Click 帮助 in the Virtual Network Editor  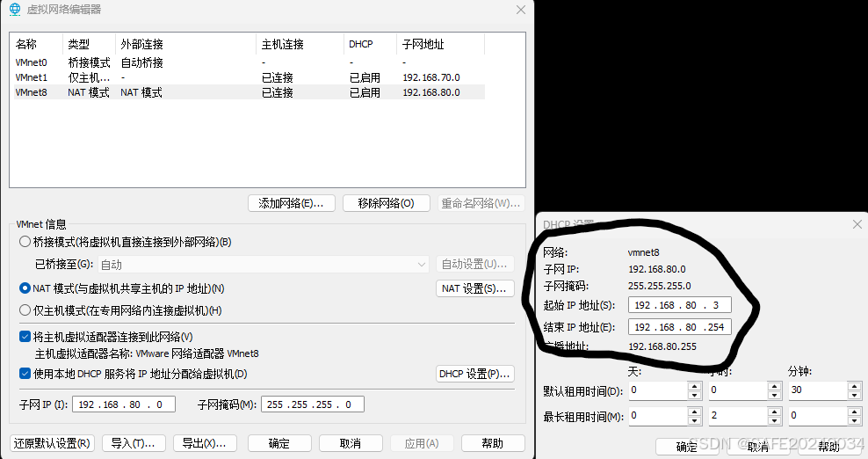[x=493, y=443]
